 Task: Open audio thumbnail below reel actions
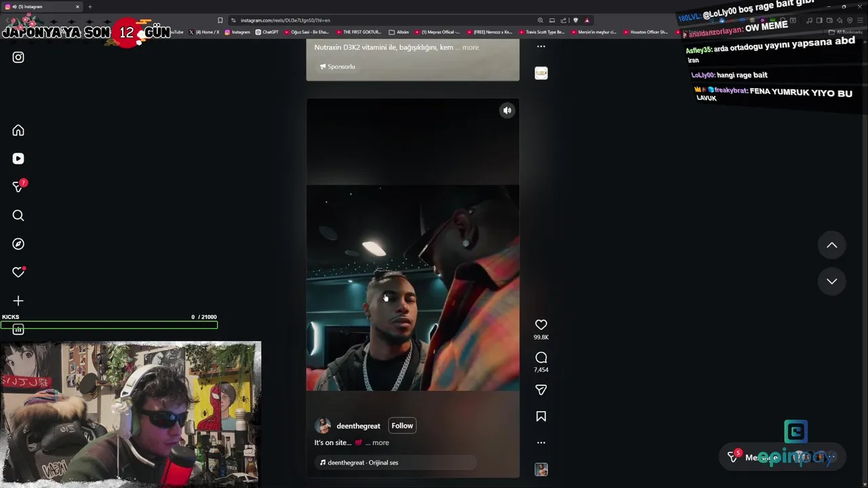click(541, 469)
